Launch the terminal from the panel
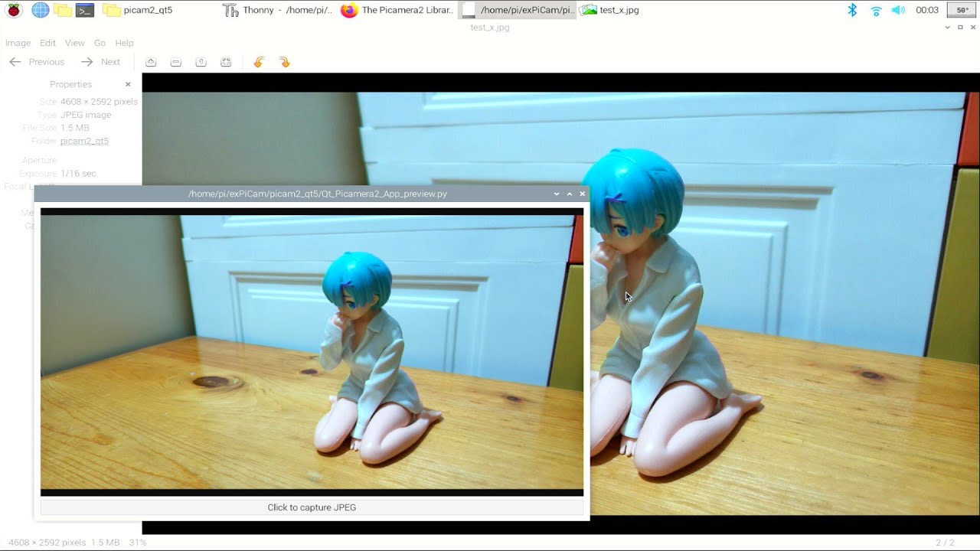Screen dimensions: 980x551 (x=85, y=10)
